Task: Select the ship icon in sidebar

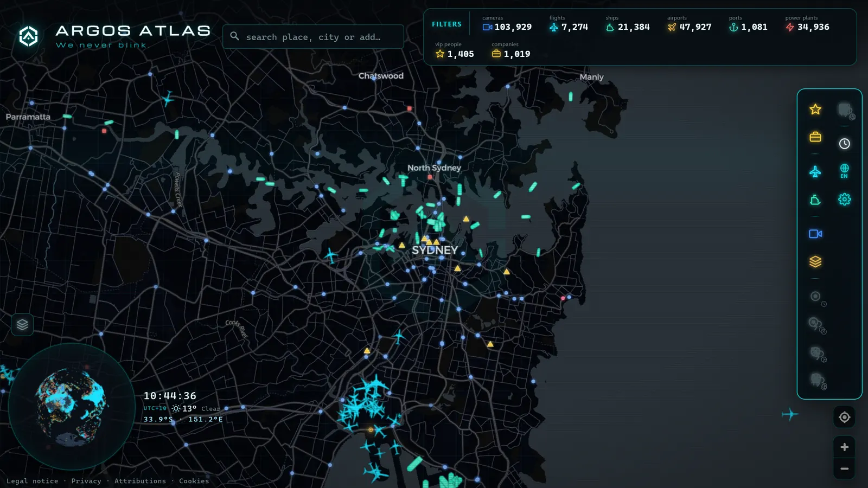Action: click(815, 200)
